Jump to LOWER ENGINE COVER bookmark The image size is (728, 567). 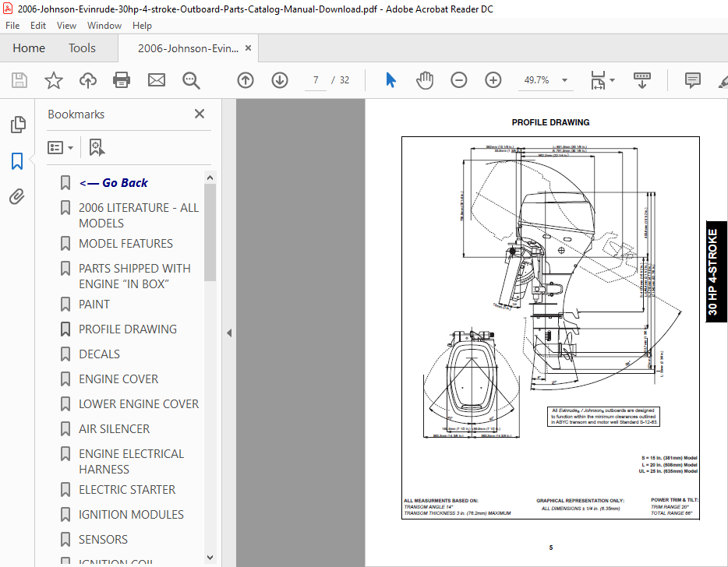tap(139, 404)
